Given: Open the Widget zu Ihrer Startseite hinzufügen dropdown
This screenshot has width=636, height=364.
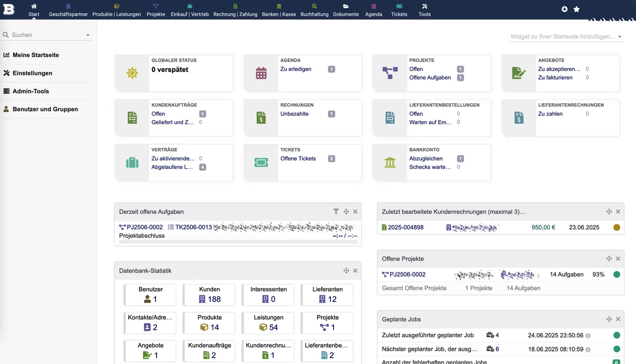Looking at the screenshot, I should pyautogui.click(x=565, y=36).
